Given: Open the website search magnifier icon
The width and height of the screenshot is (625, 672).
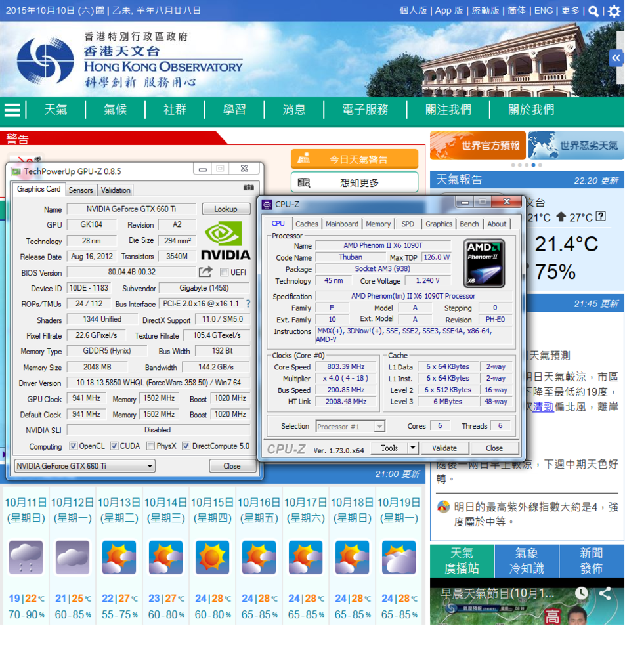Looking at the screenshot, I should [593, 10].
